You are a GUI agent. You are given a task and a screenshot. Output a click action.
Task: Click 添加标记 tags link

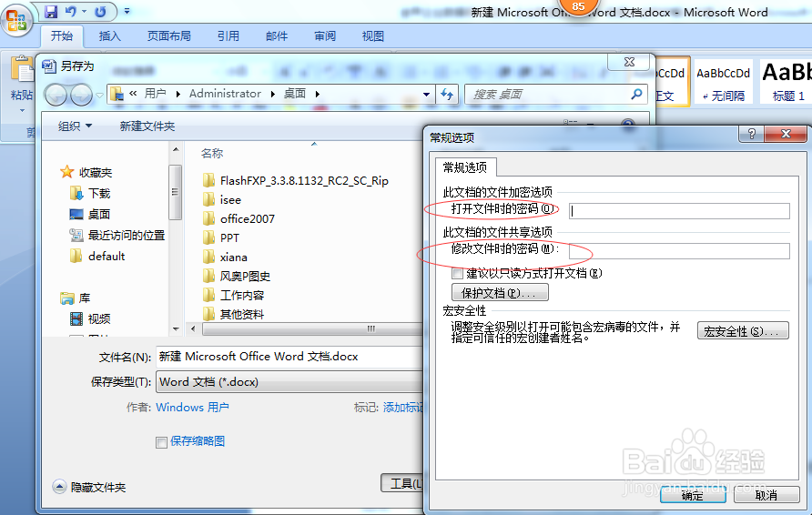(403, 408)
